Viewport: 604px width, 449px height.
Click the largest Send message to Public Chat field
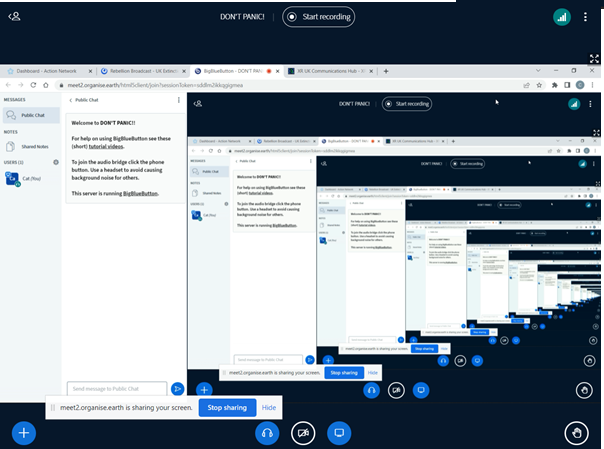pyautogui.click(x=117, y=389)
